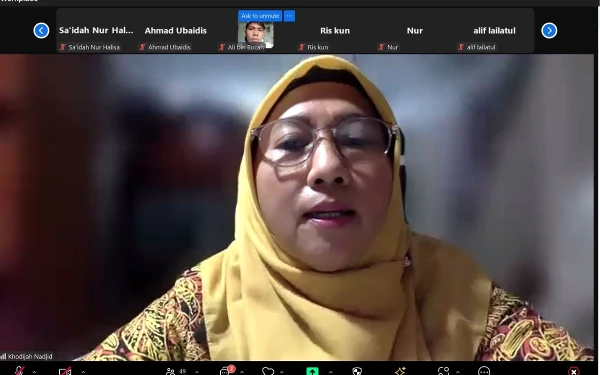This screenshot has width=600, height=375.
Task: Select the main speaker video of Khodijah Nadjid
Action: pos(297,207)
